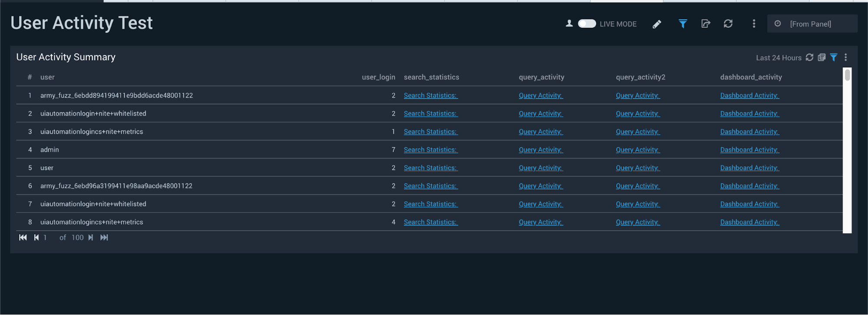Open dashboard filter funnel icon
This screenshot has height=315, width=868.
click(683, 24)
